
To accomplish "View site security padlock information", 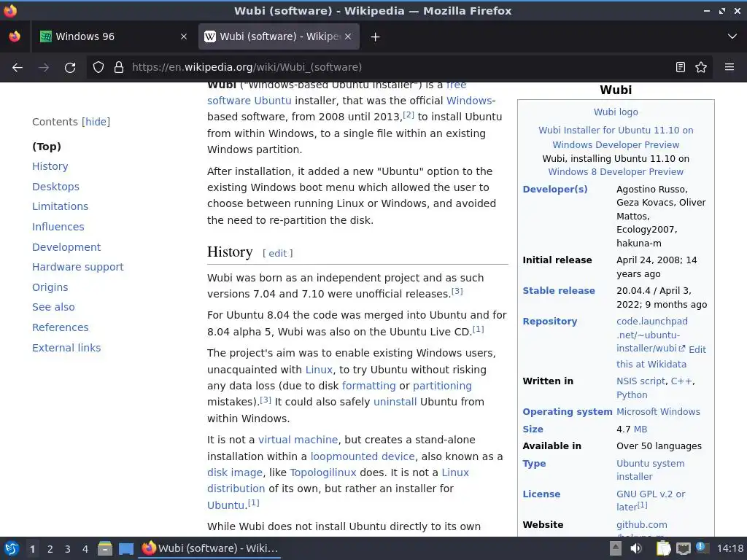I will (x=119, y=67).
